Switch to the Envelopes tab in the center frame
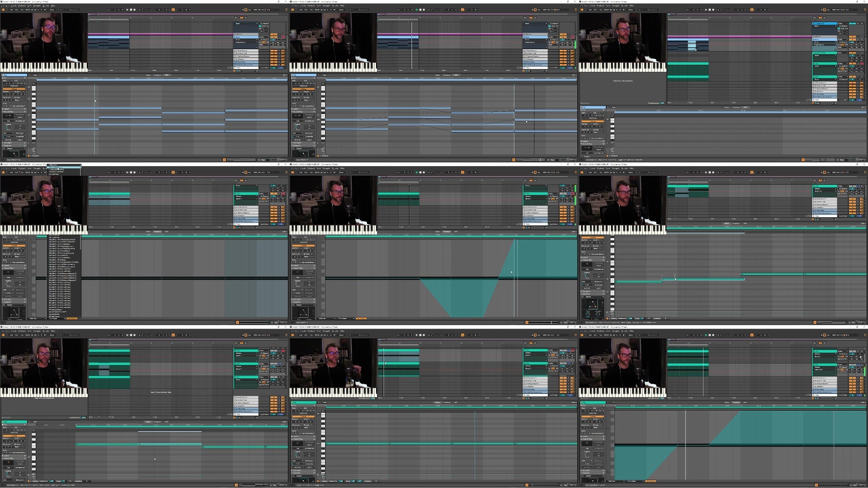The width and height of the screenshot is (868, 488). [x=447, y=232]
